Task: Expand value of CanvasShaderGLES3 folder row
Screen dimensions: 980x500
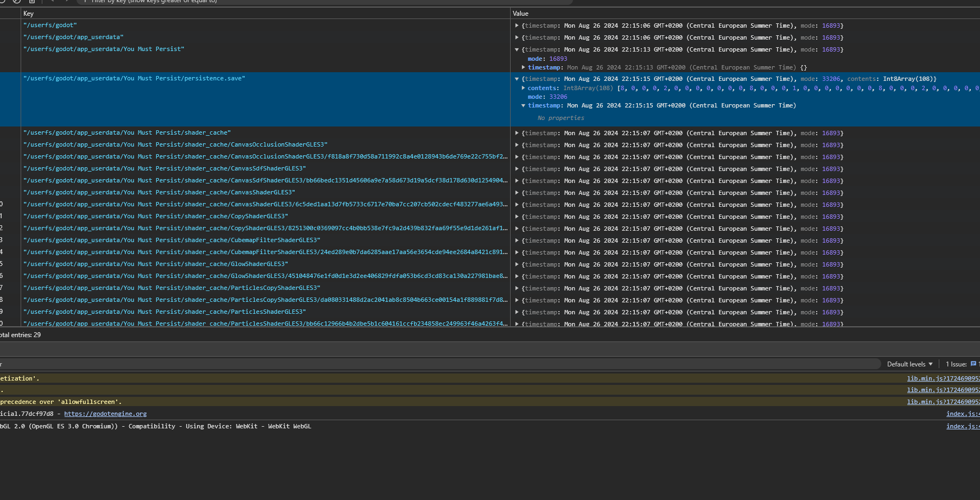Action: (517, 193)
